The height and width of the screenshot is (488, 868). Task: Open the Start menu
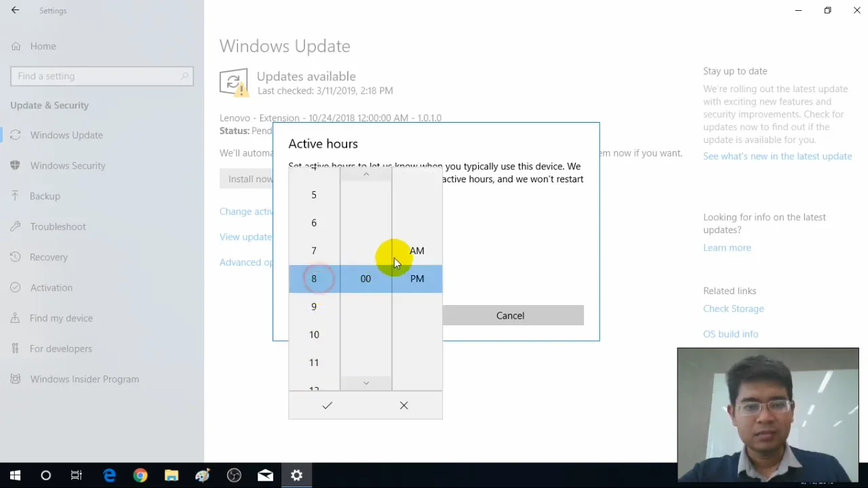(14, 475)
